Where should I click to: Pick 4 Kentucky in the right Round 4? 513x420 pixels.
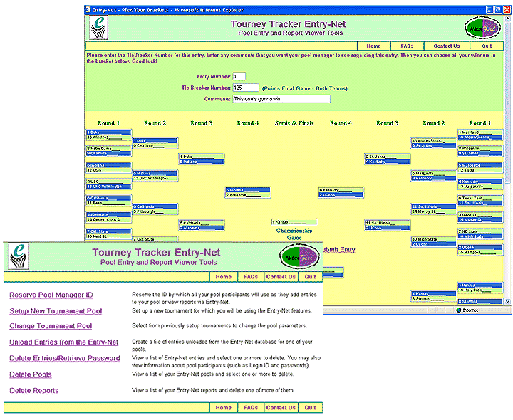pyautogui.click(x=341, y=190)
